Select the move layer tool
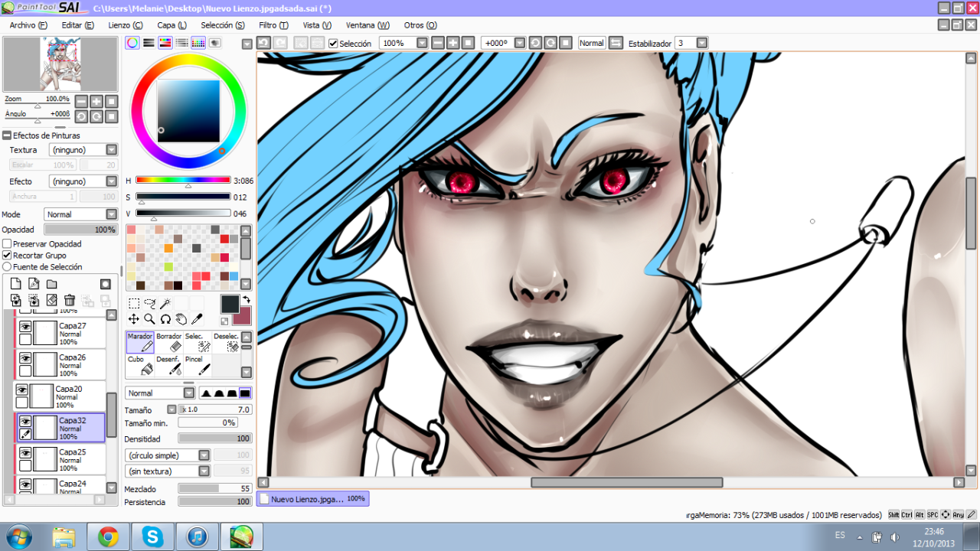 coord(134,319)
